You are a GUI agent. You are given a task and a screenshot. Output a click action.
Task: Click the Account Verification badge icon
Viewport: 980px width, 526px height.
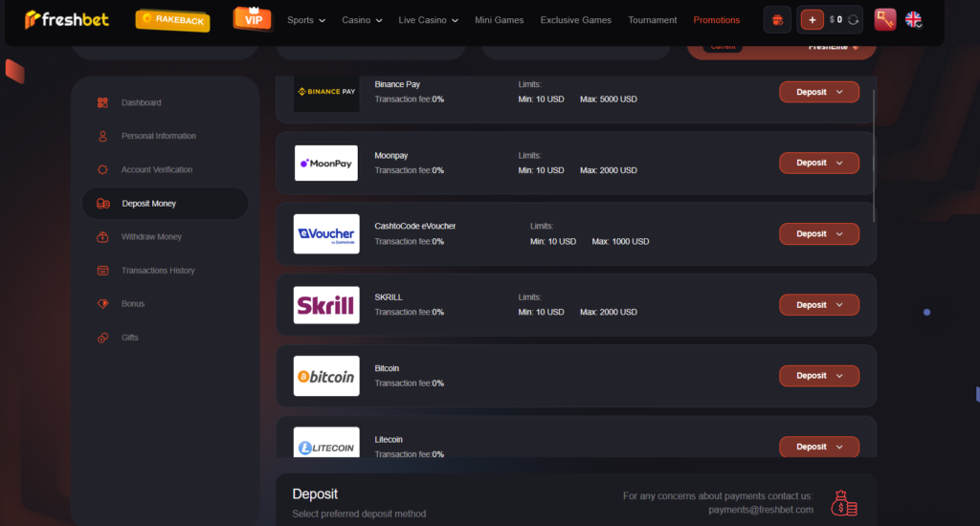point(102,169)
